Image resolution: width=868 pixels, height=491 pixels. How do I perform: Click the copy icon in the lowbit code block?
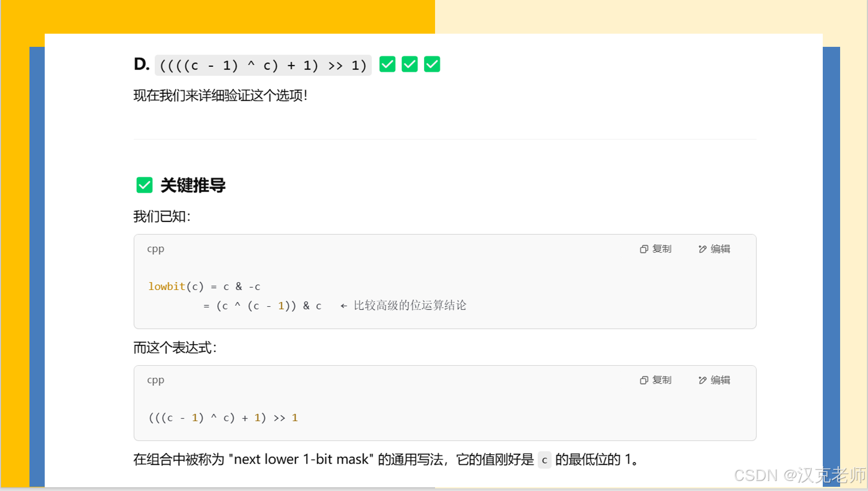(643, 249)
